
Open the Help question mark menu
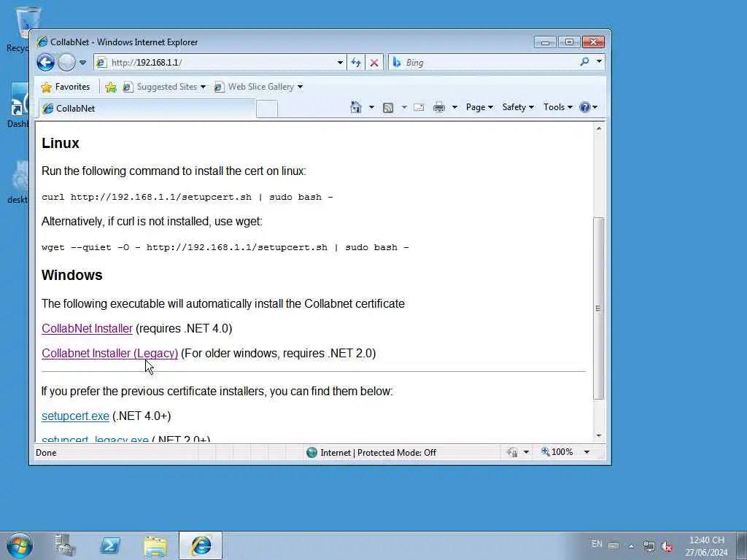[589, 107]
